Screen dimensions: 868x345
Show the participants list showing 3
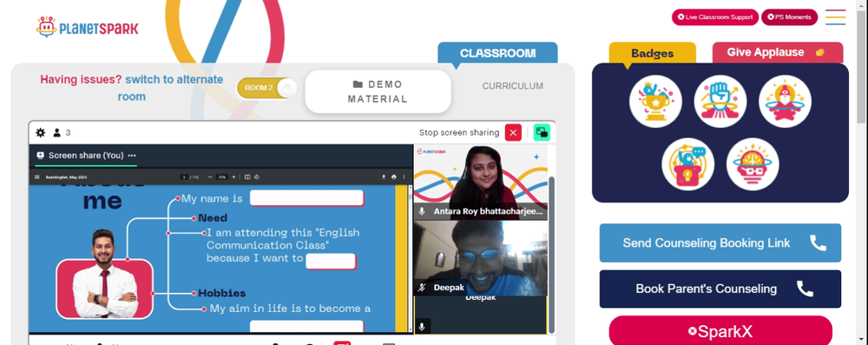62,133
